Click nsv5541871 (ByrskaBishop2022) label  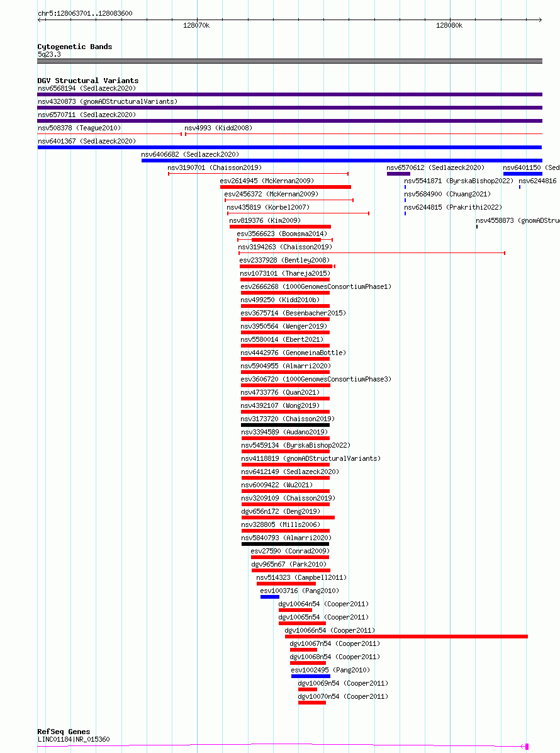(459, 181)
